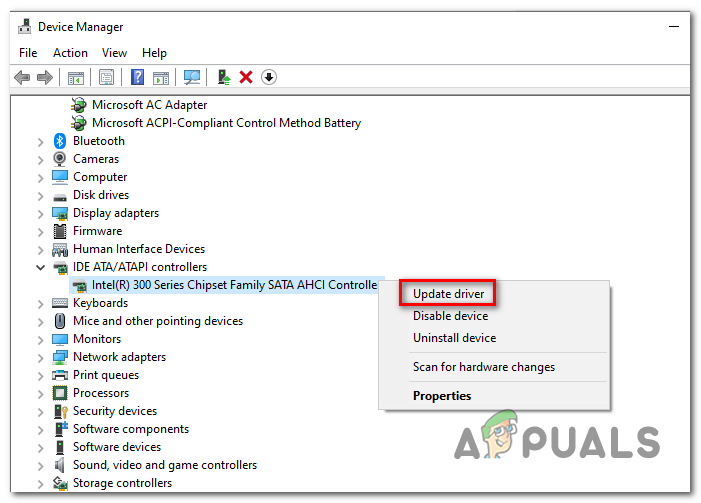Click the Keyboards category icon
This screenshot has height=503, width=701.
tap(60, 303)
